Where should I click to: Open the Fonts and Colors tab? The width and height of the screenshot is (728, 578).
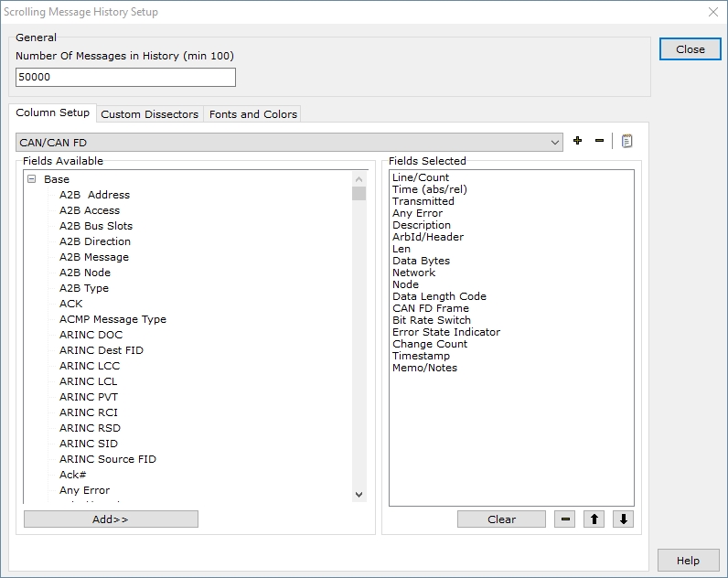pyautogui.click(x=252, y=114)
